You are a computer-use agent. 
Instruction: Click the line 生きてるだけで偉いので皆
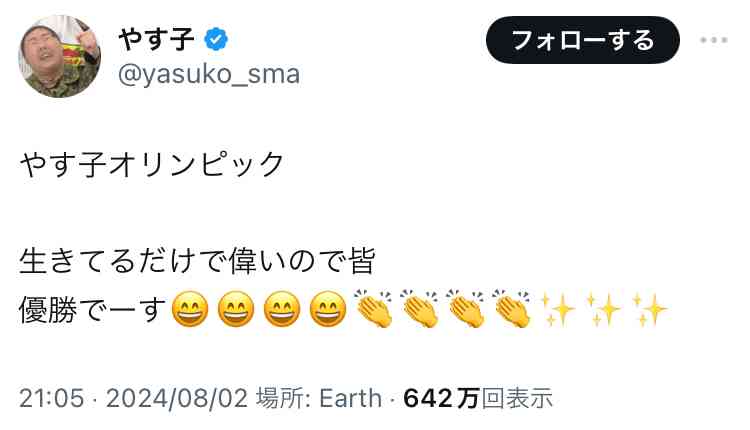pos(197,262)
